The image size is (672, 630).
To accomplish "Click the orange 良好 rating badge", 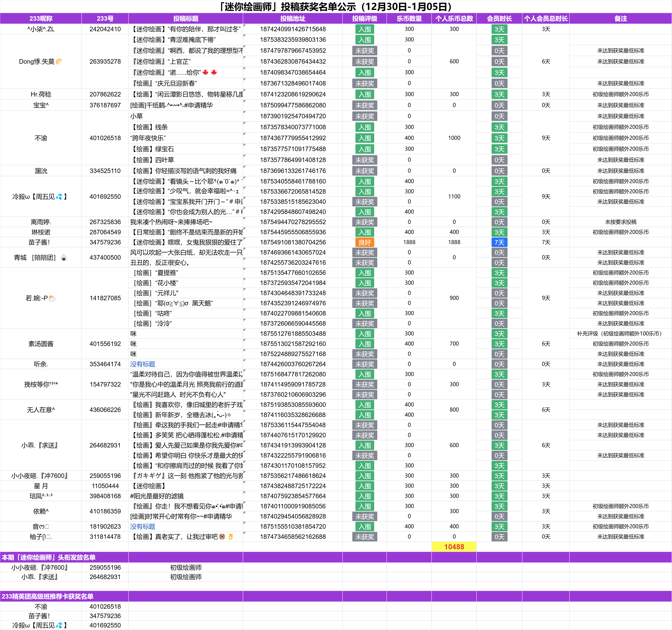I will point(364,242).
